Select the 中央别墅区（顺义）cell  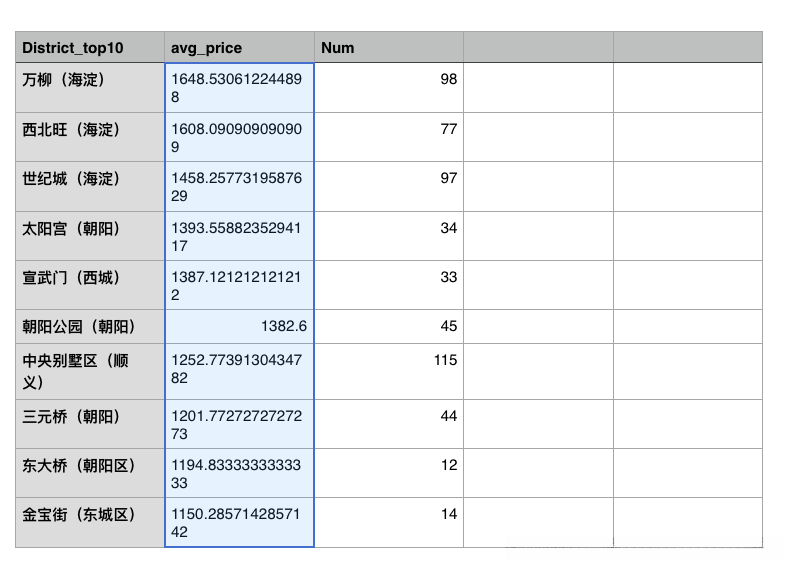90,371
